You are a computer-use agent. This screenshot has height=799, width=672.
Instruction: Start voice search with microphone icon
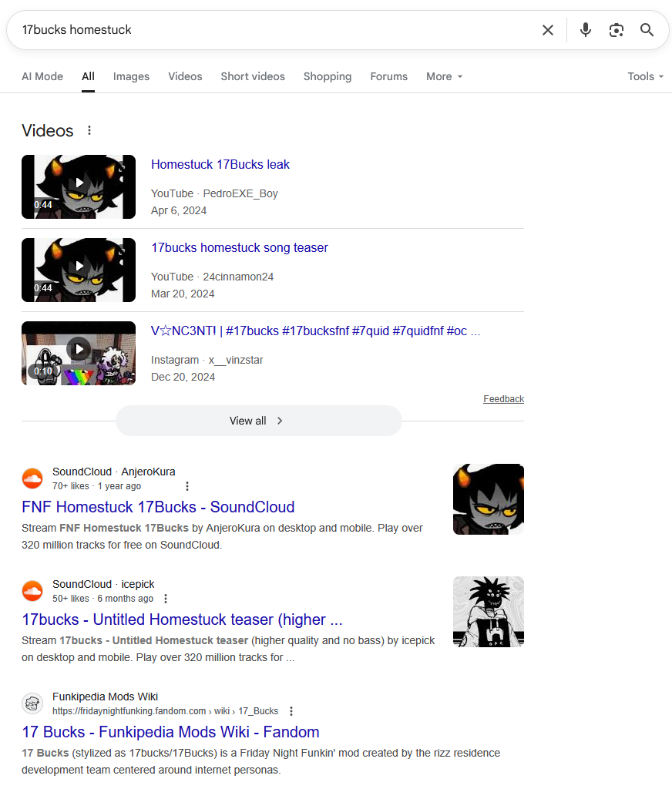pos(586,30)
